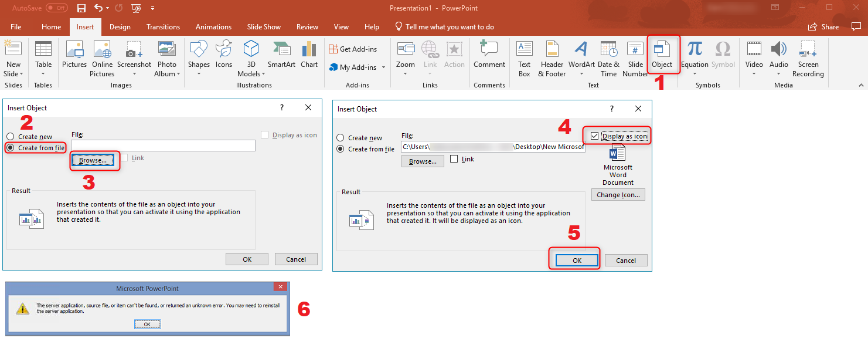Click the Change Icon button

click(x=618, y=195)
